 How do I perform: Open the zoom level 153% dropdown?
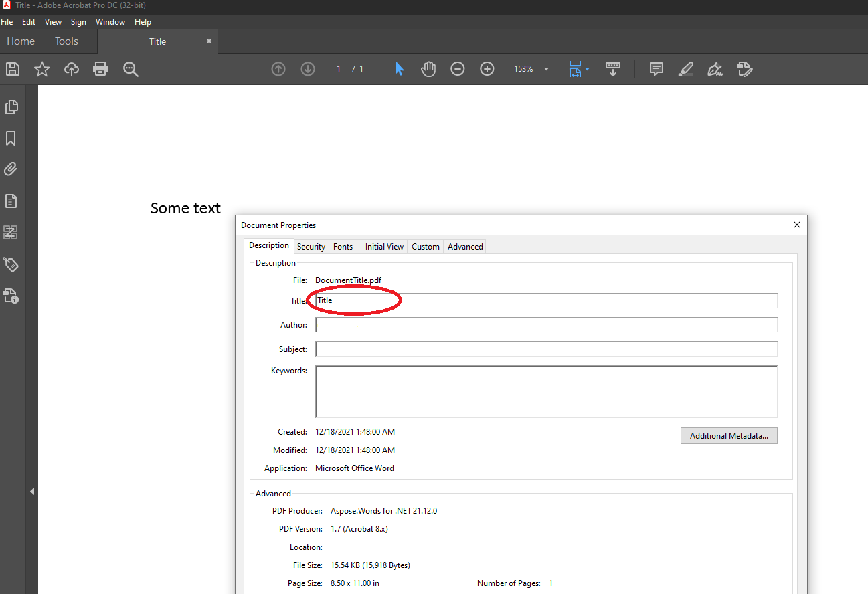546,70
